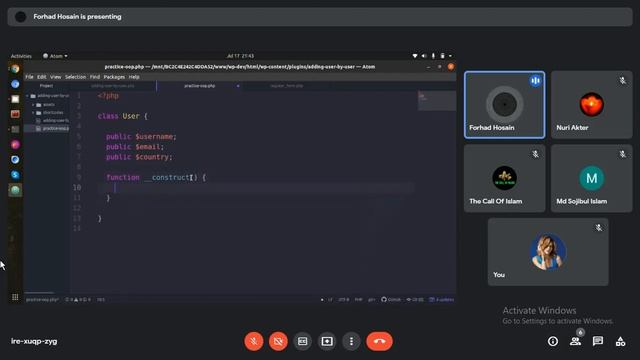Open the Meet activities shapes icon
Screen dimensions: 640x360
pyautogui.click(x=620, y=341)
